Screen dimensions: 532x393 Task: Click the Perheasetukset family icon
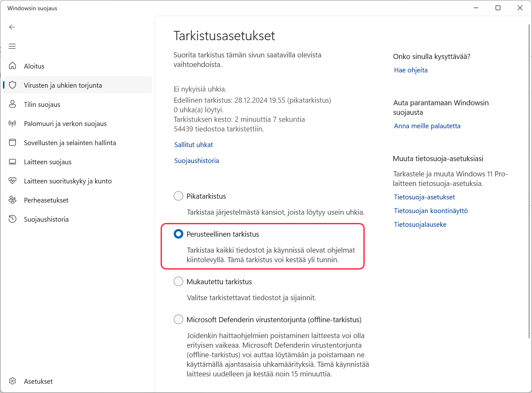[x=12, y=200]
